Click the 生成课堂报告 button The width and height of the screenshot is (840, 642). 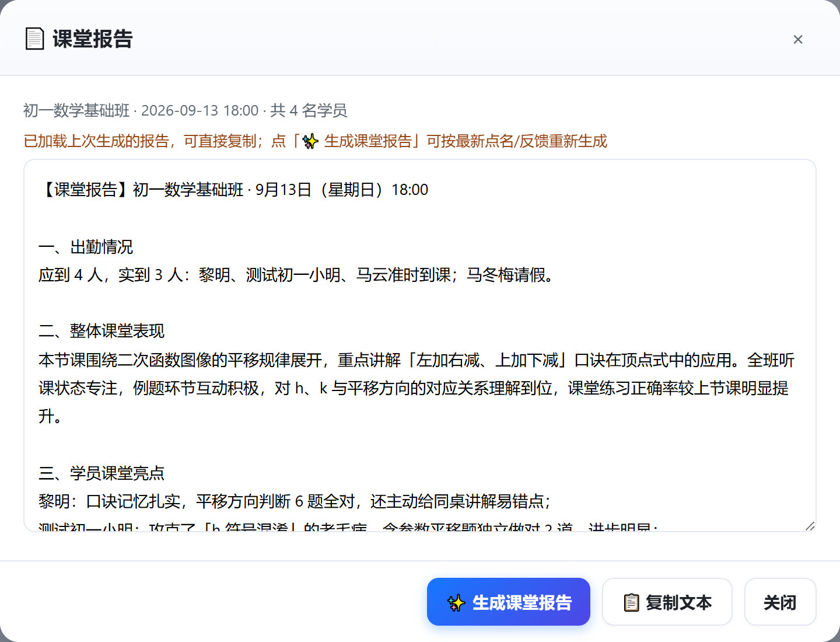click(x=508, y=602)
